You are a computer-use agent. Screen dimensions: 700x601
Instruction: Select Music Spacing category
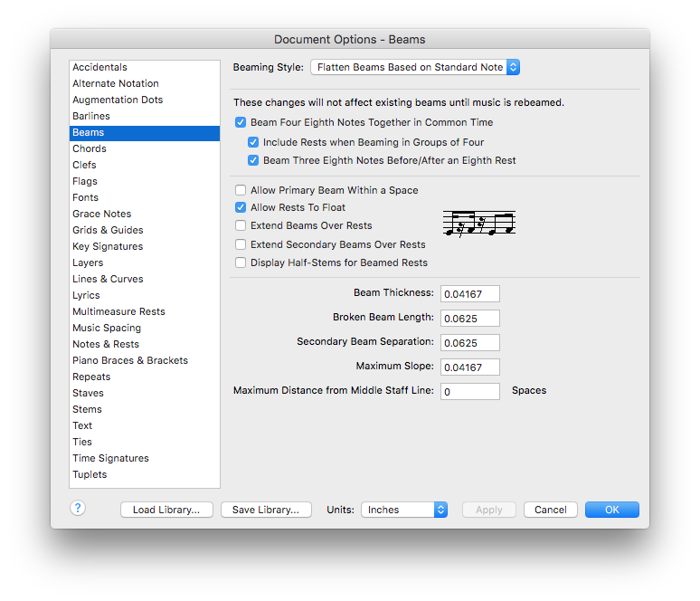point(145,328)
